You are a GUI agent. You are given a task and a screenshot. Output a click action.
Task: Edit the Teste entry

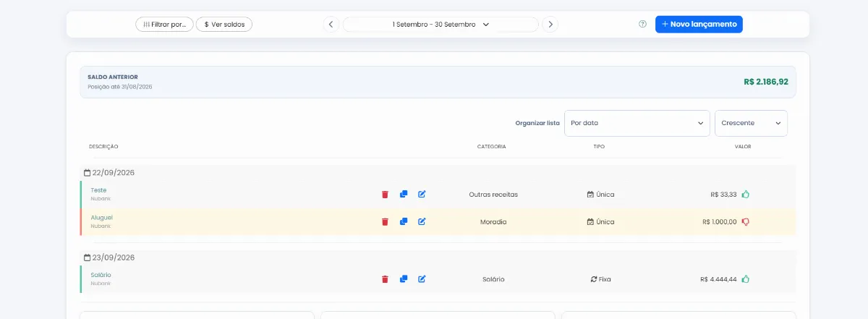click(x=422, y=194)
